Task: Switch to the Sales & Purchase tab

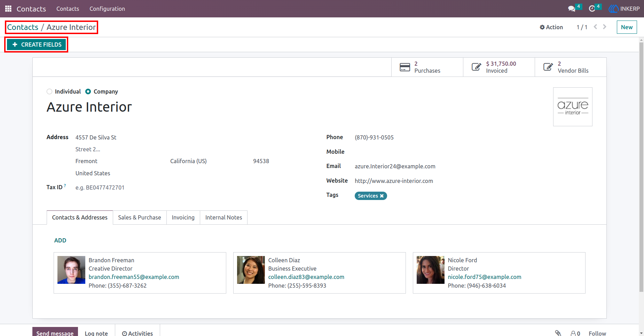Action: pos(140,217)
